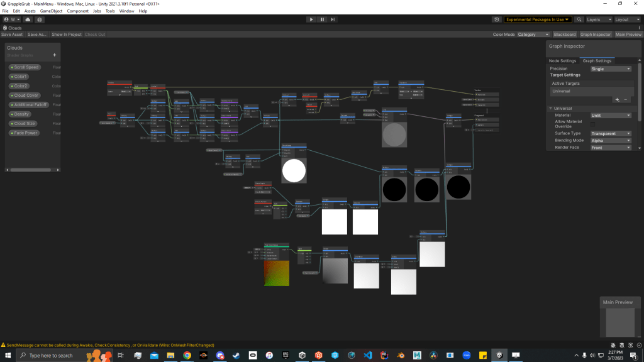Open the Color Mode Category dropdown
The width and height of the screenshot is (644, 362).
pos(533,35)
